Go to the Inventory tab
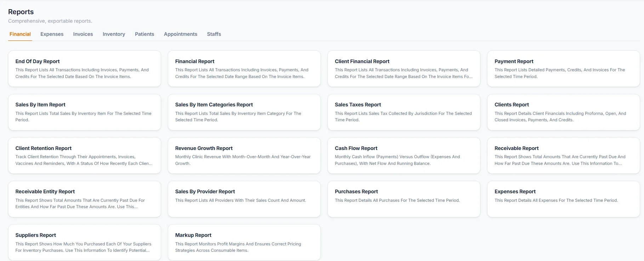Viewport: 644px width, 261px height. (x=114, y=34)
